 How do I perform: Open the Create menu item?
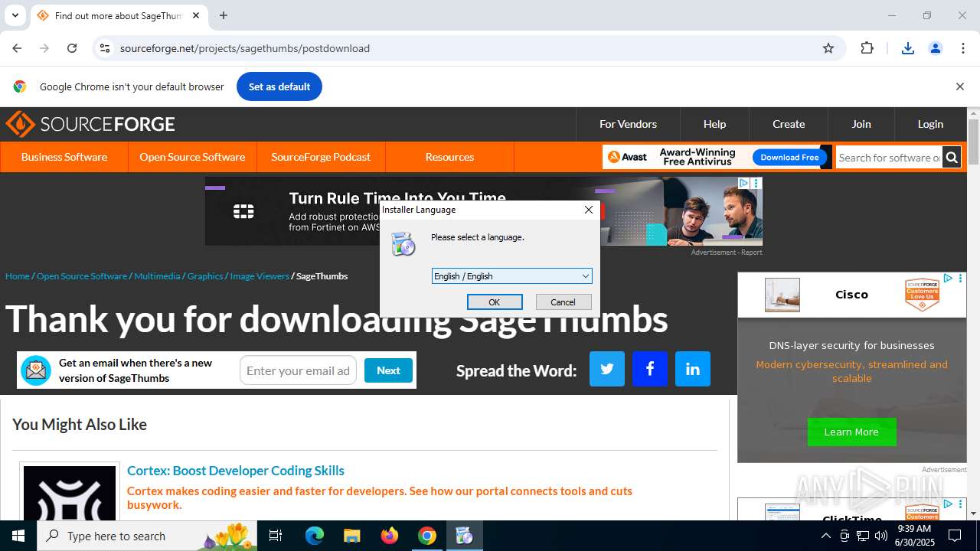(x=789, y=124)
